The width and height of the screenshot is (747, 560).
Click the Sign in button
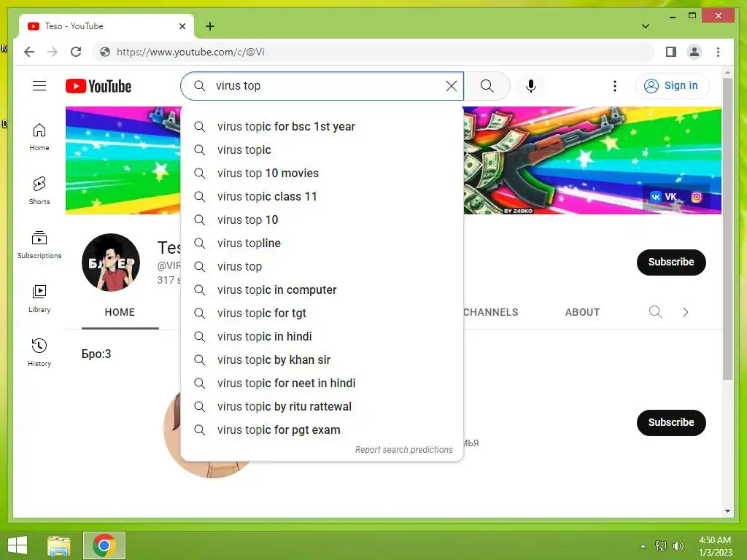672,86
